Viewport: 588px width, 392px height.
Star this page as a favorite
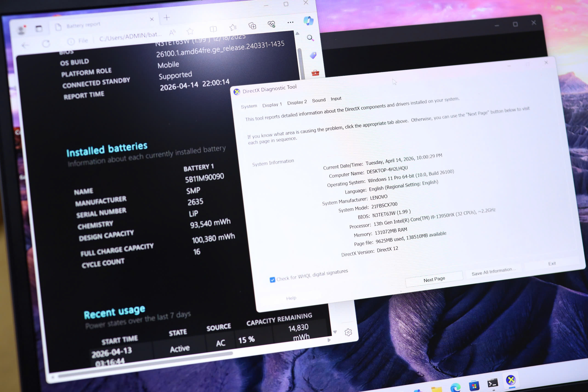tap(190, 31)
